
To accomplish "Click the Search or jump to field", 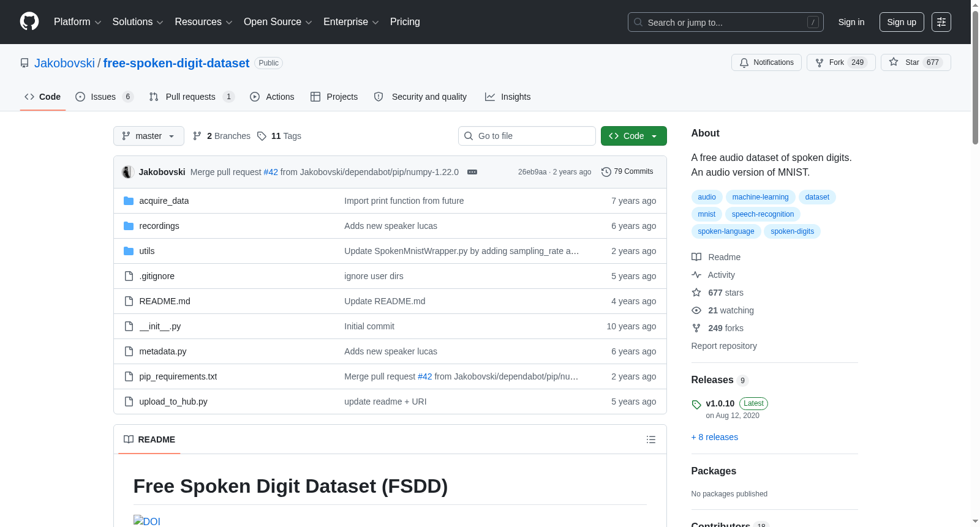I will pyautogui.click(x=726, y=22).
